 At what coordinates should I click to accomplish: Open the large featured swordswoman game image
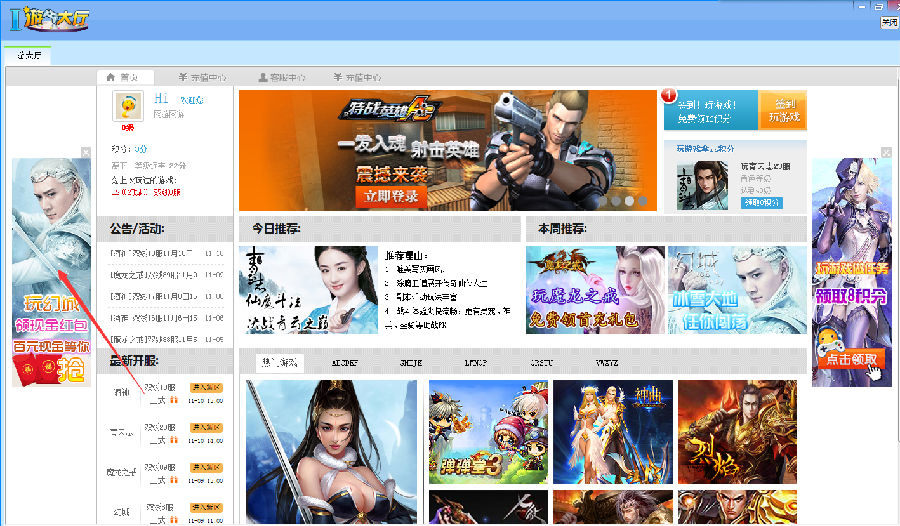click(x=332, y=451)
